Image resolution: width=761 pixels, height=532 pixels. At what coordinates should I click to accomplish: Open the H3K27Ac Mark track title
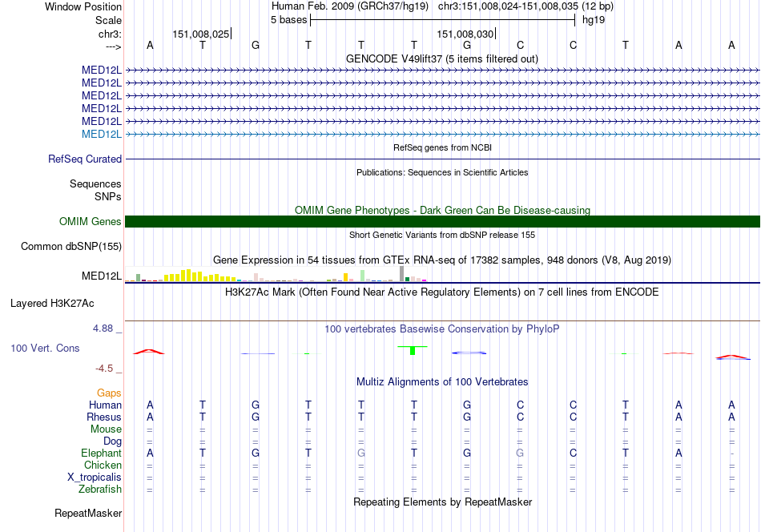pos(442,292)
